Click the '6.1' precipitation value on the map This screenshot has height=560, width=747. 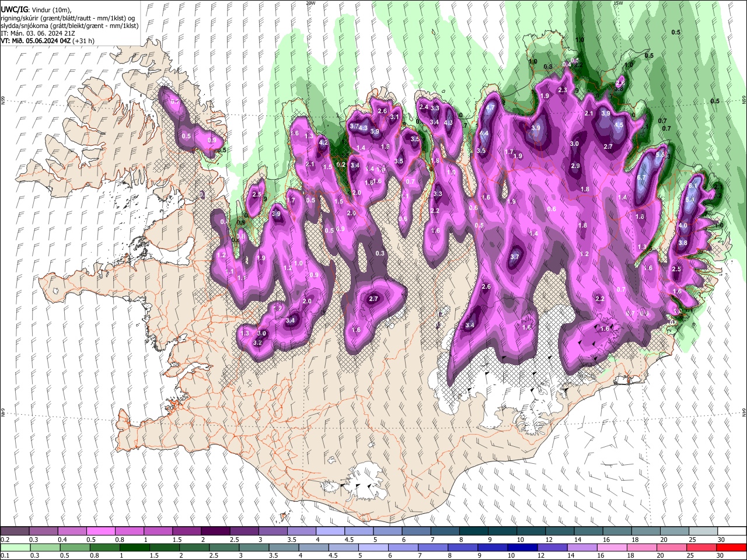pos(693,185)
